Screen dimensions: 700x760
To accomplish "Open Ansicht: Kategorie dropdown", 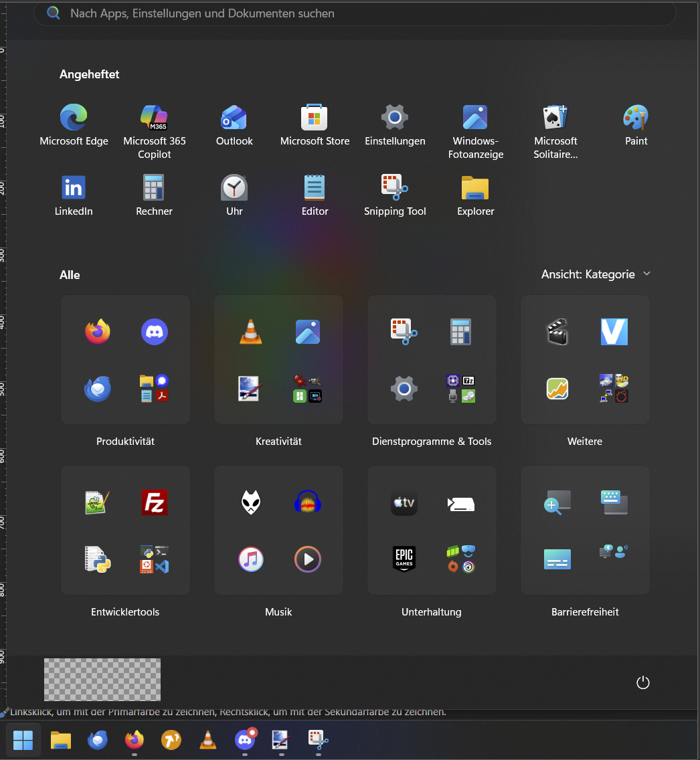I will click(x=596, y=274).
